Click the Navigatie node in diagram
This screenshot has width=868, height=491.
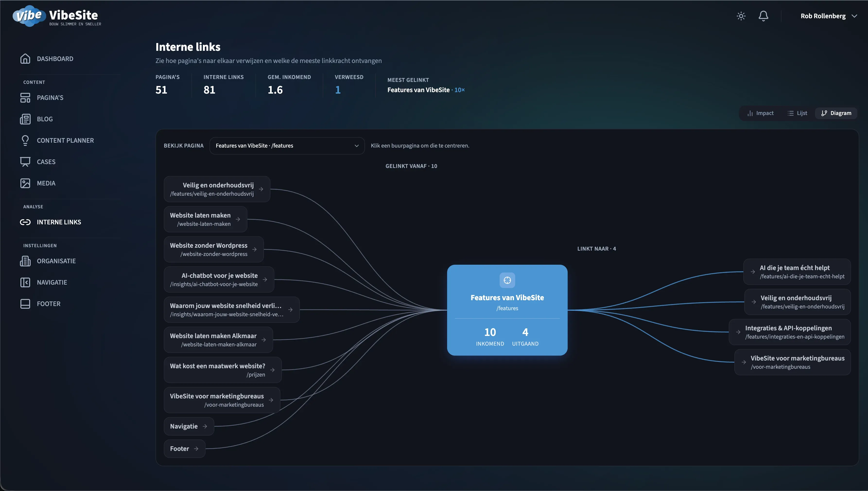tap(189, 426)
